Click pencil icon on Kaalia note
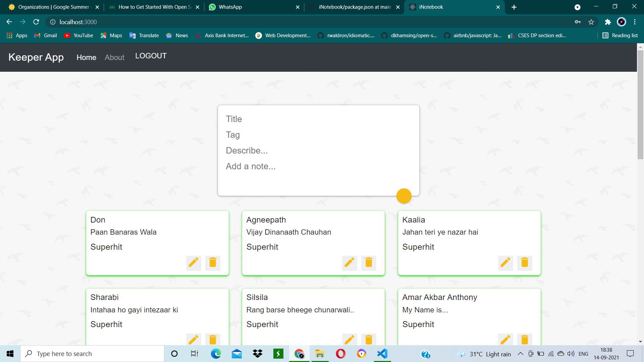Screen dimensions: 644x362 [x=505, y=262]
